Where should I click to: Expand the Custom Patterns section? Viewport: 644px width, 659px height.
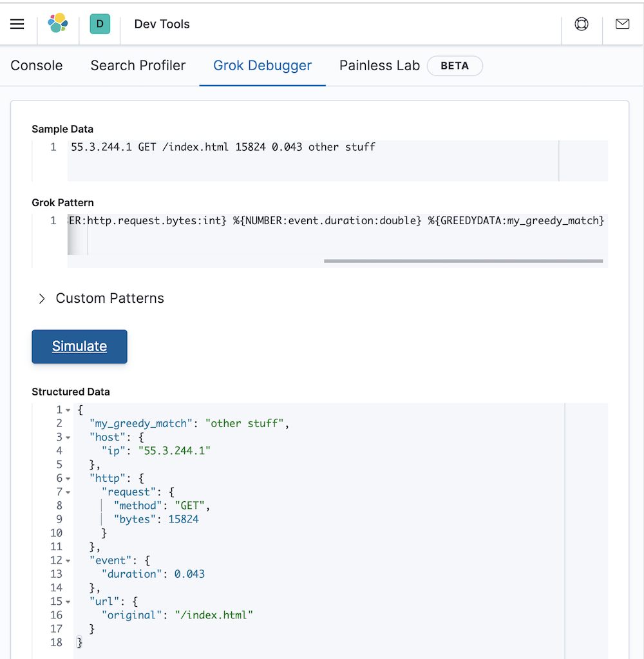tap(101, 298)
